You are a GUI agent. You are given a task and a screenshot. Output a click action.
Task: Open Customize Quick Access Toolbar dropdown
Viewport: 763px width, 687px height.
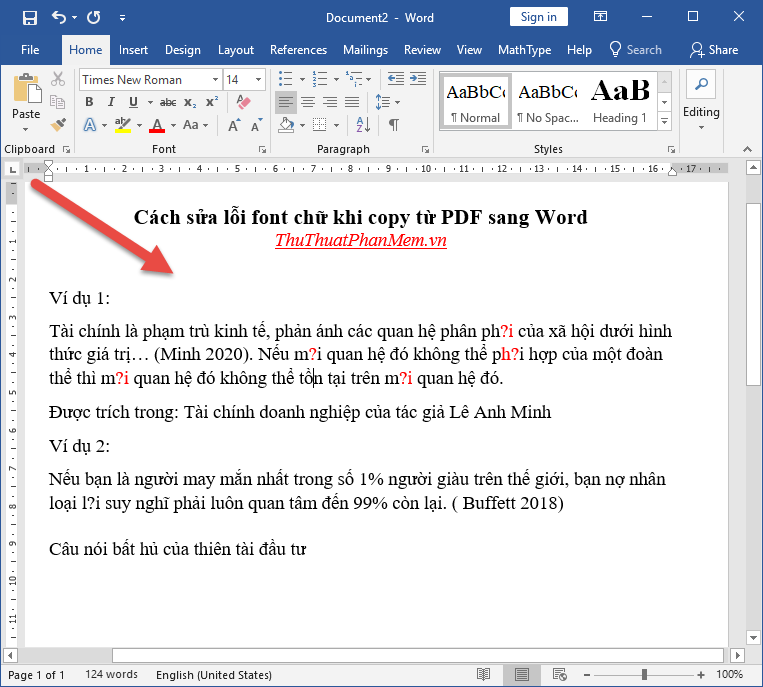(123, 18)
